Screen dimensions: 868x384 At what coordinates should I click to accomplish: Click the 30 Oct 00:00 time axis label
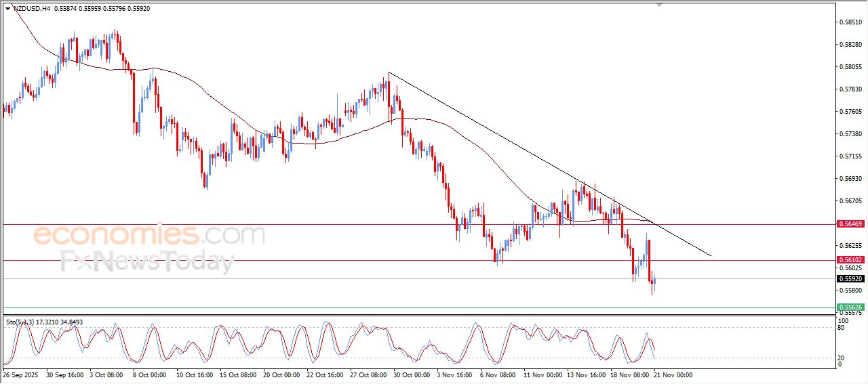(410, 374)
